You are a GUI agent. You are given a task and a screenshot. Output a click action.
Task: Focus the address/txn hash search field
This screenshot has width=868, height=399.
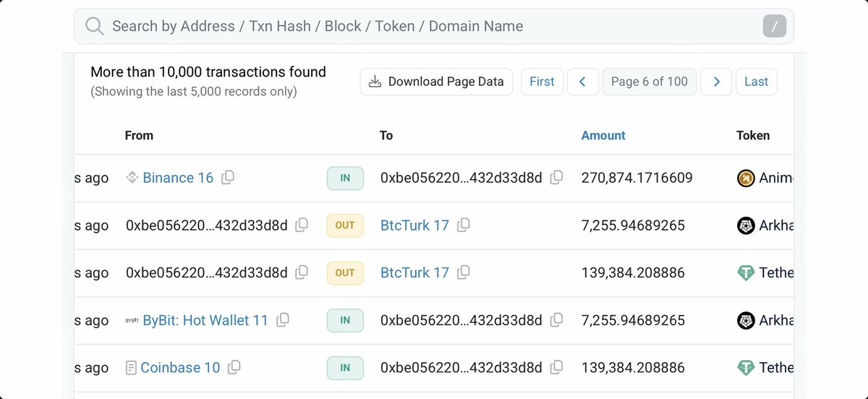pos(434,26)
